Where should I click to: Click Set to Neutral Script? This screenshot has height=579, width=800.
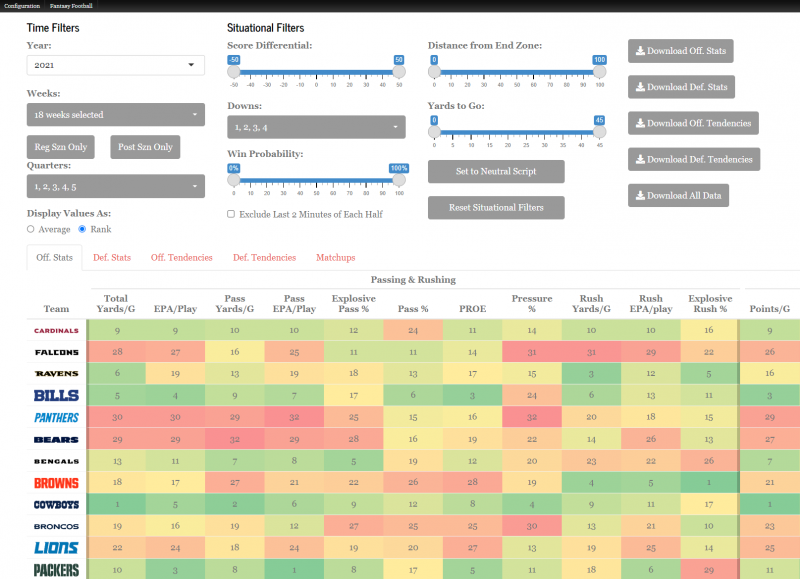(x=496, y=171)
